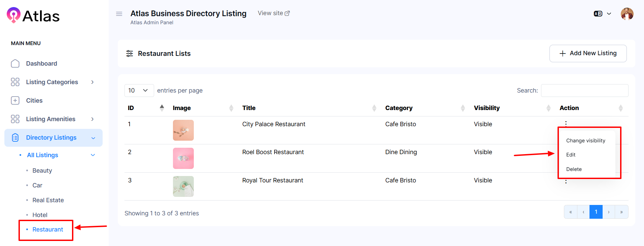
Task: Click the Search input field
Action: pos(584,91)
